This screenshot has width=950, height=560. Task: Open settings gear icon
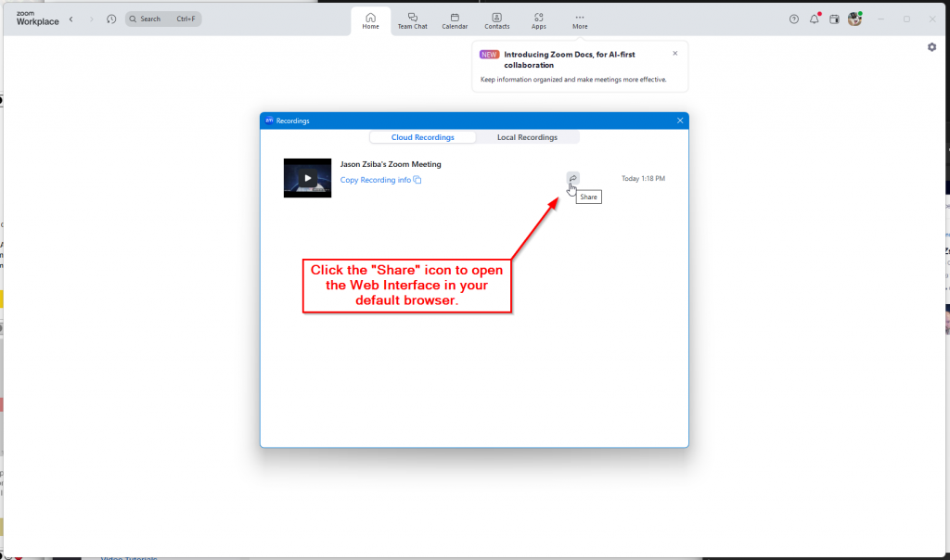[x=931, y=47]
